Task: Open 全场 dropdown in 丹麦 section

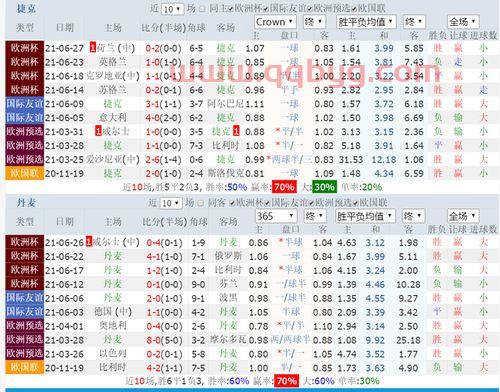Action: click(x=463, y=216)
